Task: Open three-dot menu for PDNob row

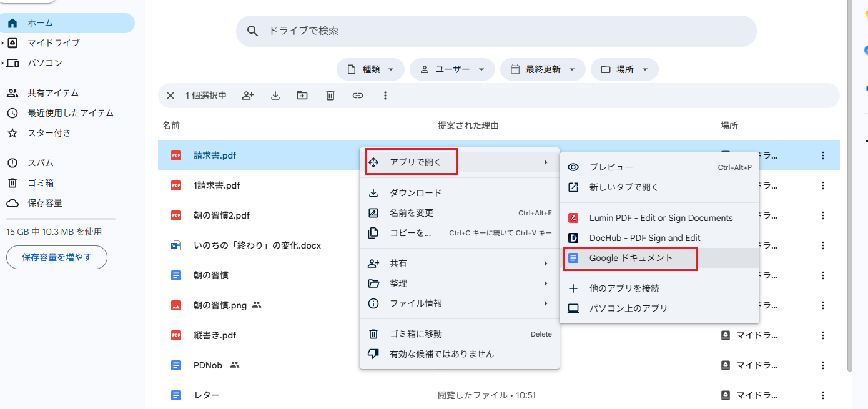Action: (x=823, y=365)
